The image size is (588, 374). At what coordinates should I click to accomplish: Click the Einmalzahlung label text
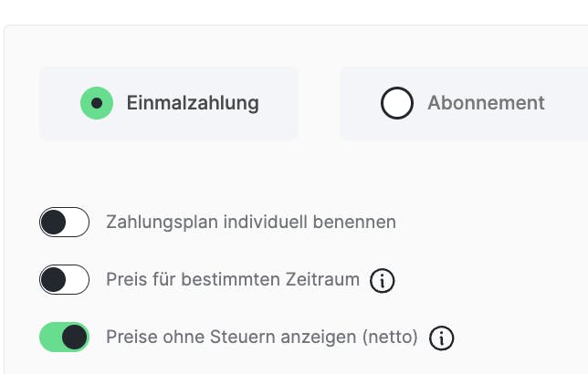pos(193,103)
